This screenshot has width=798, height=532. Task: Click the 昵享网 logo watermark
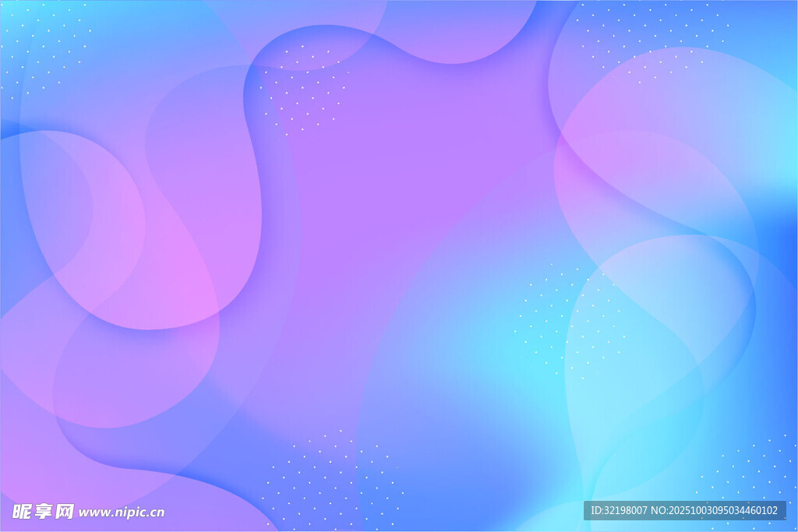point(43,511)
